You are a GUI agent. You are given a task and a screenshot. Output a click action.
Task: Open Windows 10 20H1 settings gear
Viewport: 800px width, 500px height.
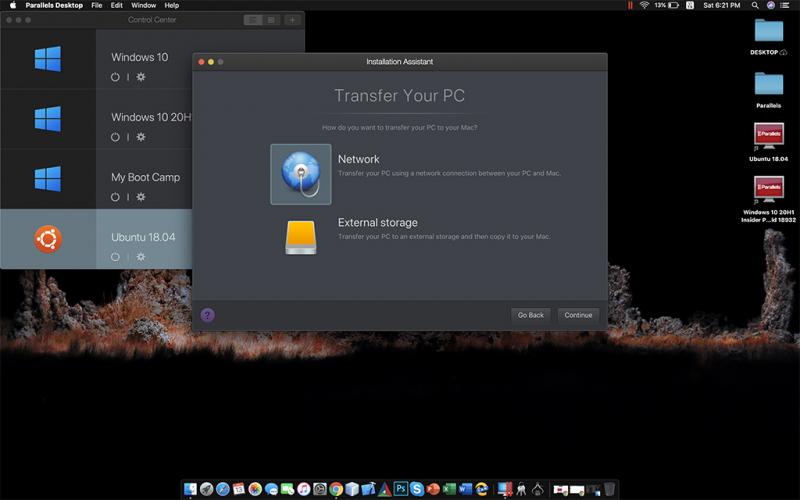141,137
